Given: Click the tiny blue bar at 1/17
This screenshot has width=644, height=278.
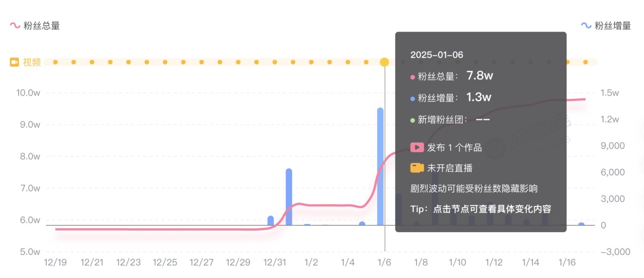Looking at the screenshot, I should [581, 224].
